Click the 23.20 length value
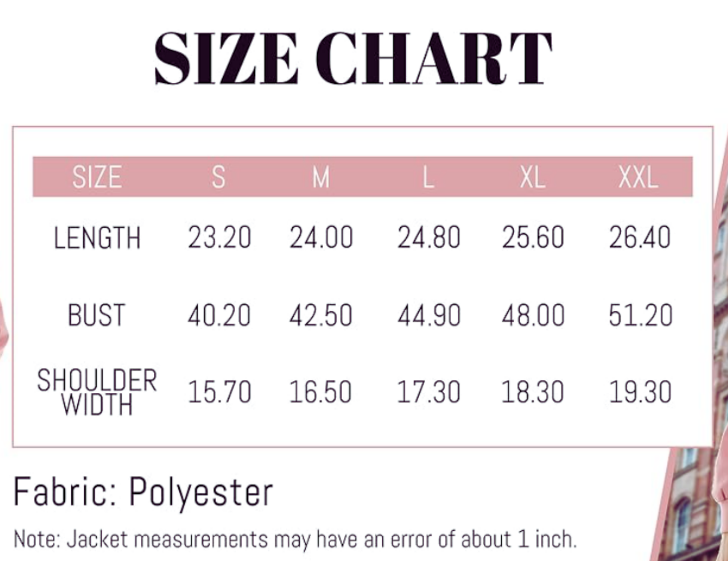 (x=219, y=237)
